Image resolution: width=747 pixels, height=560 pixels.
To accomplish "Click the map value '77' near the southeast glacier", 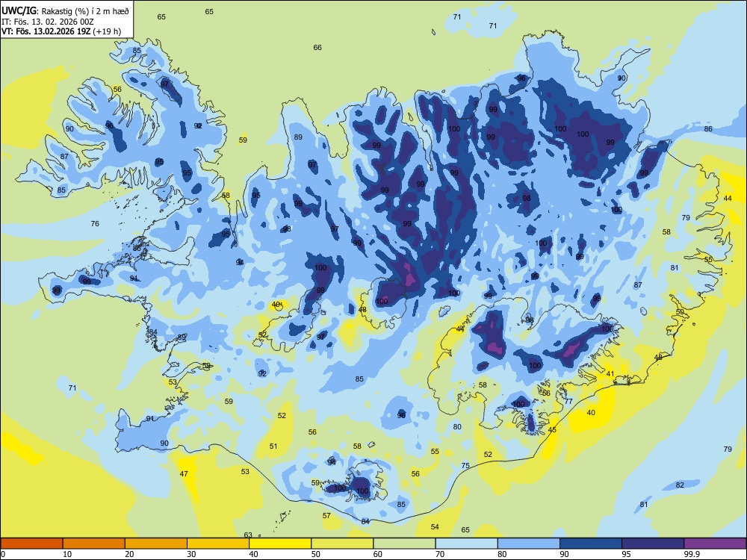I will click(x=568, y=402).
